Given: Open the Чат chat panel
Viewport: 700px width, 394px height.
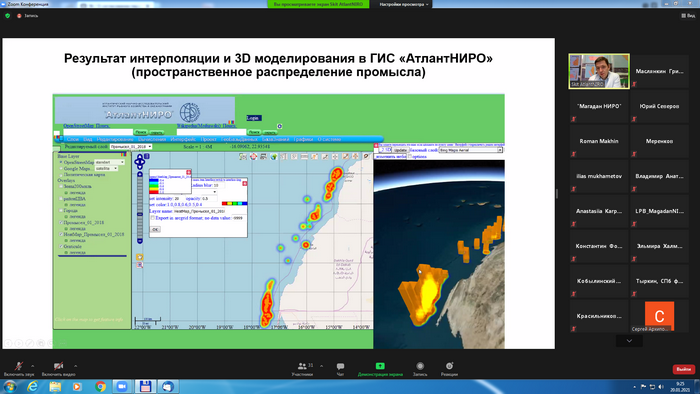Looking at the screenshot, I should click(340, 369).
